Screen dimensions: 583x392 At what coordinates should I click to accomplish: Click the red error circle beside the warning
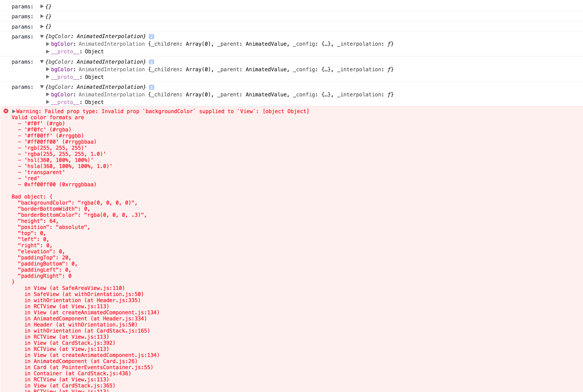[6, 111]
